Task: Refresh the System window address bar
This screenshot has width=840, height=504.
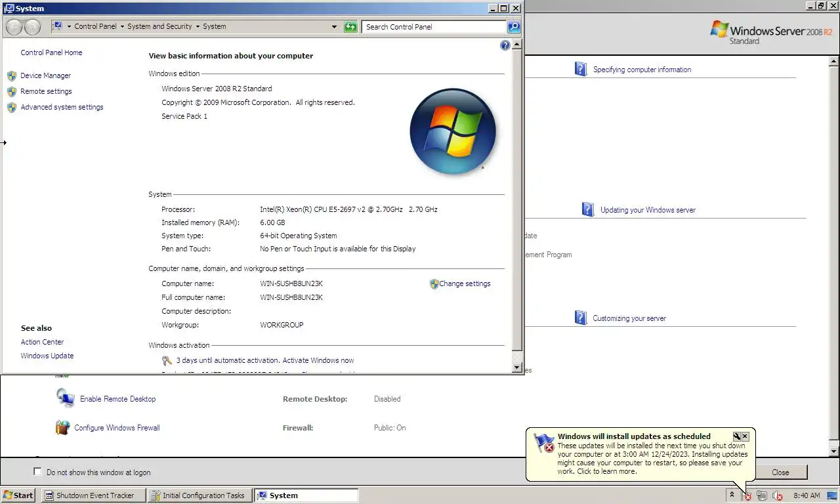Action: pyautogui.click(x=350, y=27)
